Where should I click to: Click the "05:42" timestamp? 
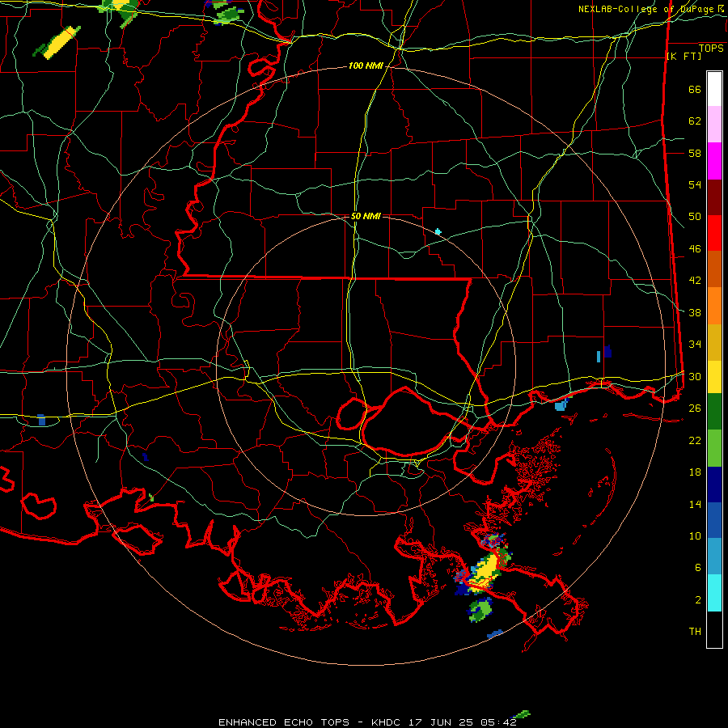point(498,722)
